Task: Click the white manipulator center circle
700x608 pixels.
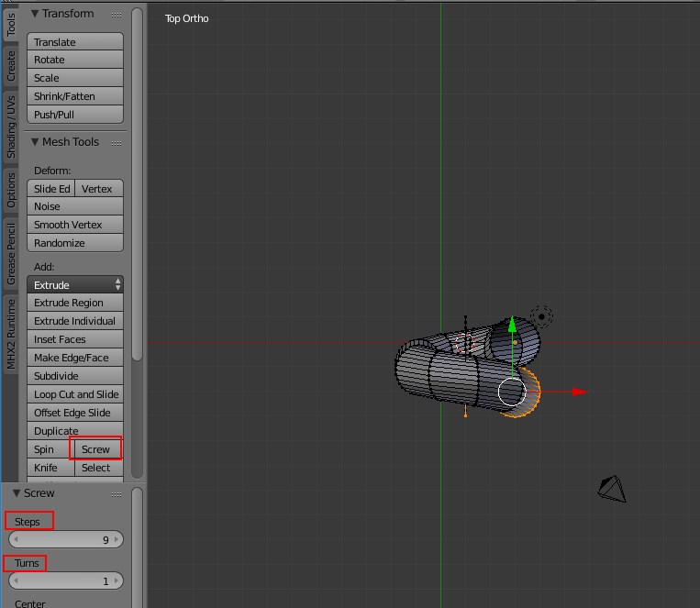Action: [511, 392]
